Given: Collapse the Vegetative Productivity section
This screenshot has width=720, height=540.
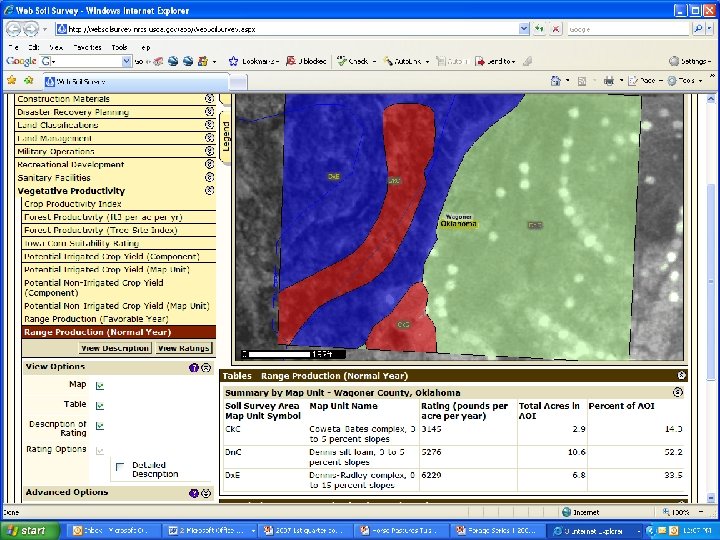Looking at the screenshot, I should pyautogui.click(x=209, y=190).
